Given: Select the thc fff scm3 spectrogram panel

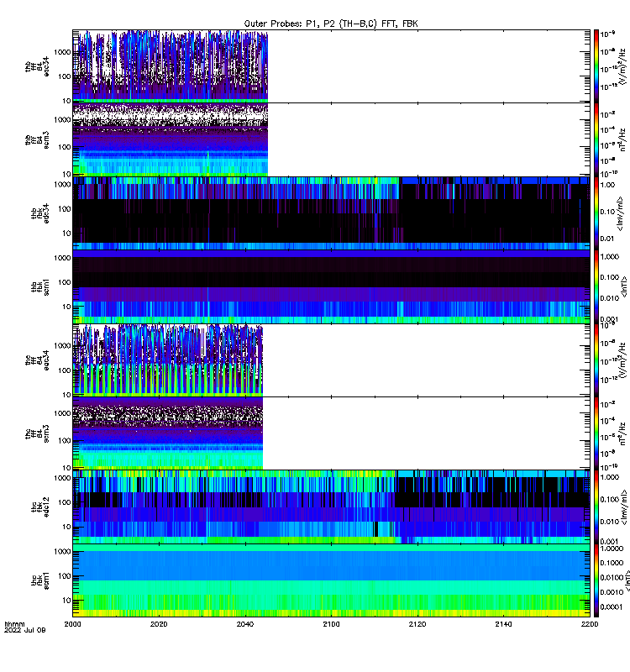Looking at the screenshot, I should 331,433.
